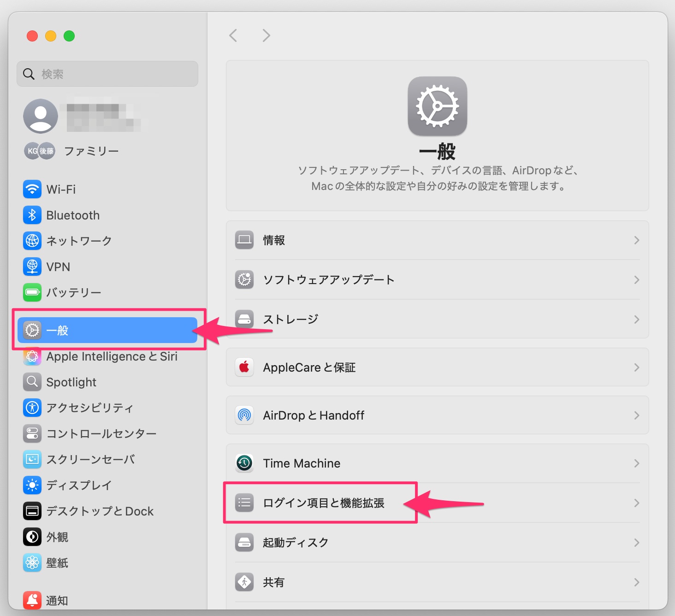Select the Bluetooth icon in sidebar

32,215
